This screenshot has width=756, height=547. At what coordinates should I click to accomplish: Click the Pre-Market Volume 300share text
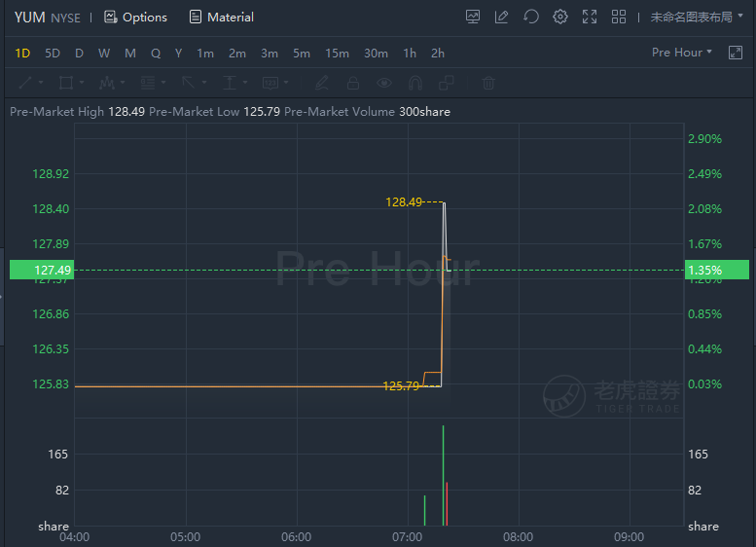(x=368, y=112)
